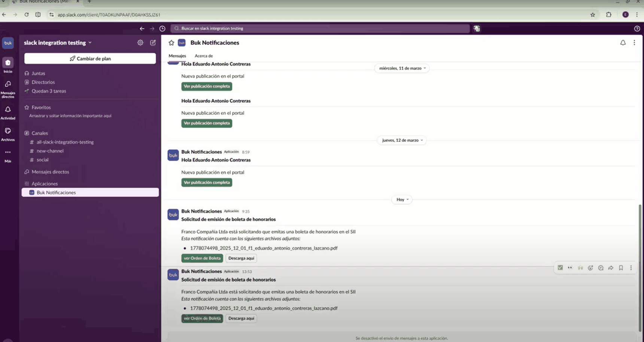Click the AI assistant icon beside search
Screen dimensions: 644x342
tap(477, 28)
